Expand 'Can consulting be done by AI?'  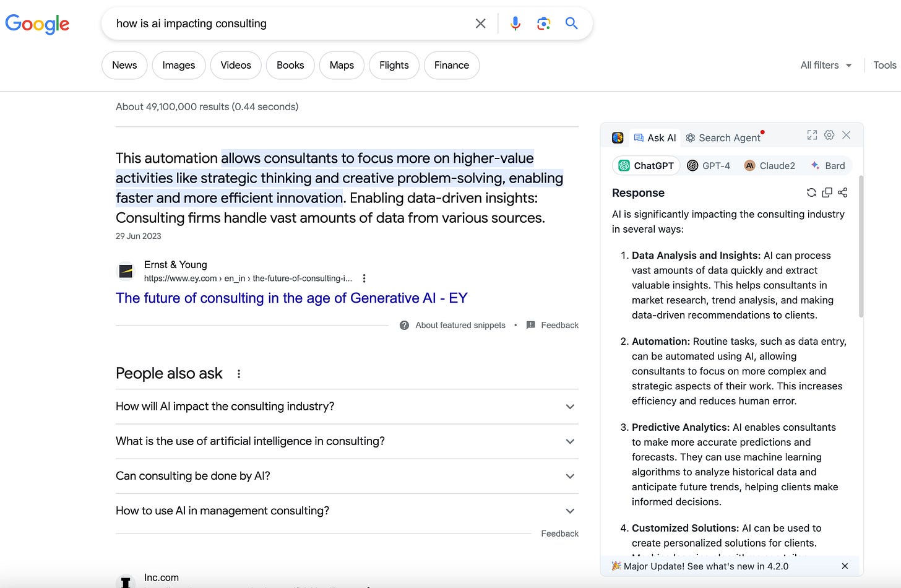click(347, 476)
